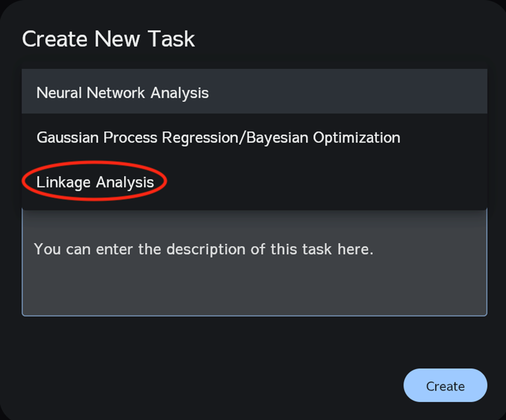Choose the last task type option
The width and height of the screenshot is (506, 420).
(95, 182)
